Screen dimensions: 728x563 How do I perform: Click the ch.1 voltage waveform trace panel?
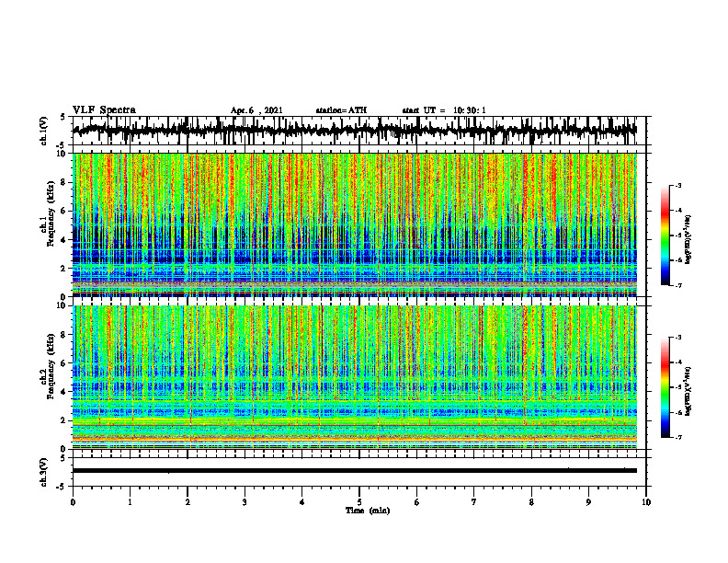pos(359,131)
